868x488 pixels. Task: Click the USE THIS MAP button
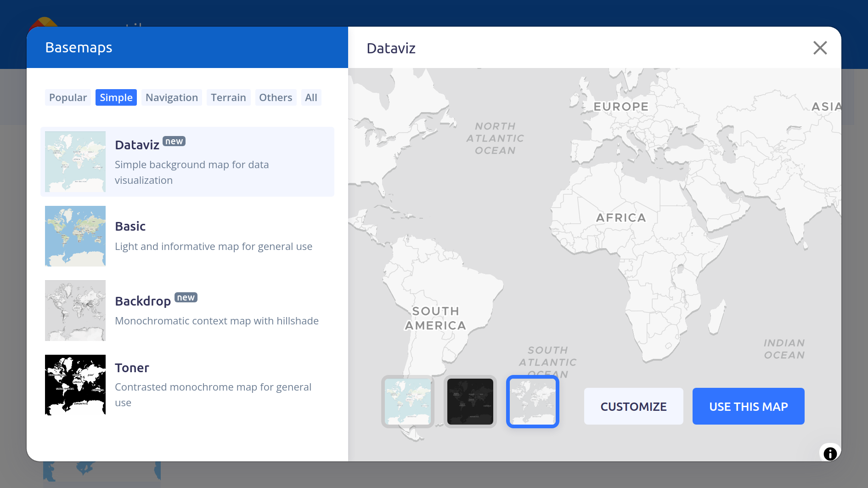coord(748,406)
